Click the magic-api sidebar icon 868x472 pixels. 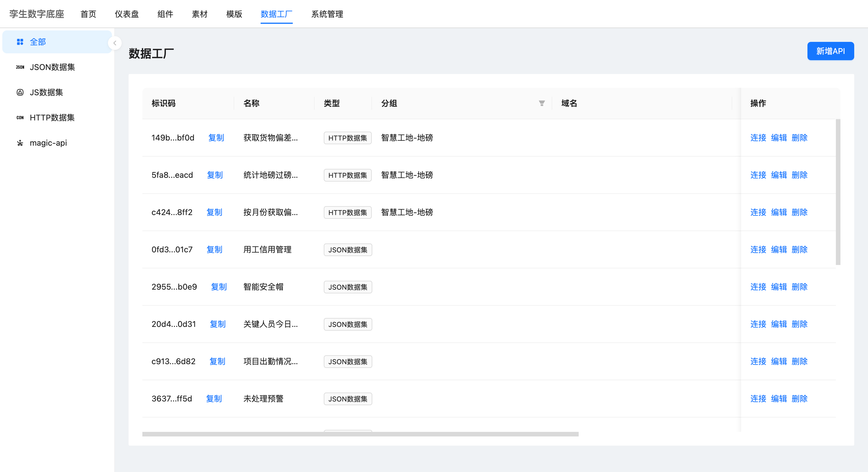coord(20,143)
